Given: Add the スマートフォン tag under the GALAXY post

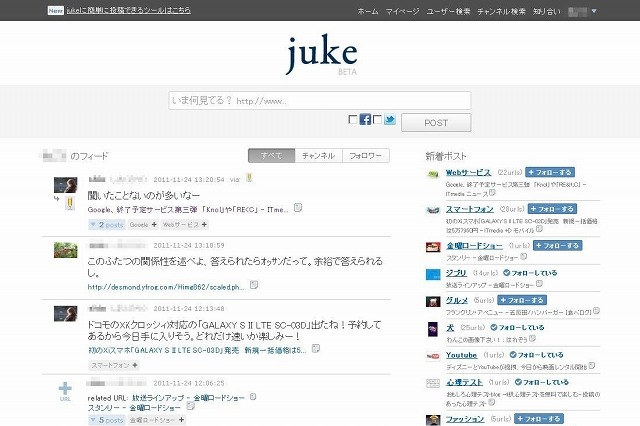Looking at the screenshot, I should point(114,365).
